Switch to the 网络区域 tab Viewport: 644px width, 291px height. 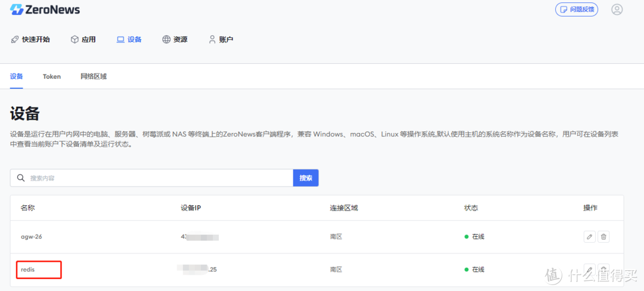94,76
